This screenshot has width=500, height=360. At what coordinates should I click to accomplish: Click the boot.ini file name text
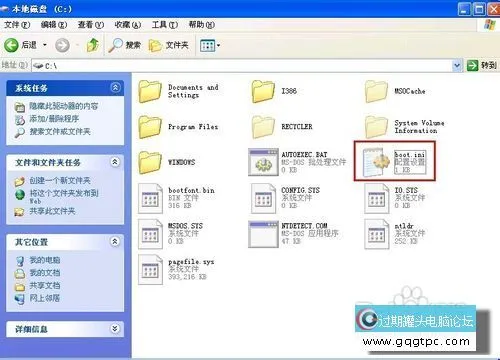pos(410,155)
